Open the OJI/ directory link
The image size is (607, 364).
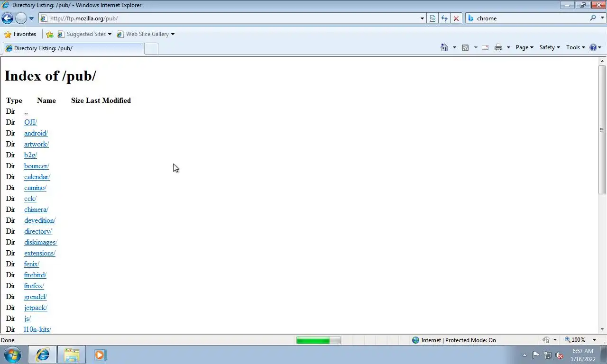pos(30,122)
